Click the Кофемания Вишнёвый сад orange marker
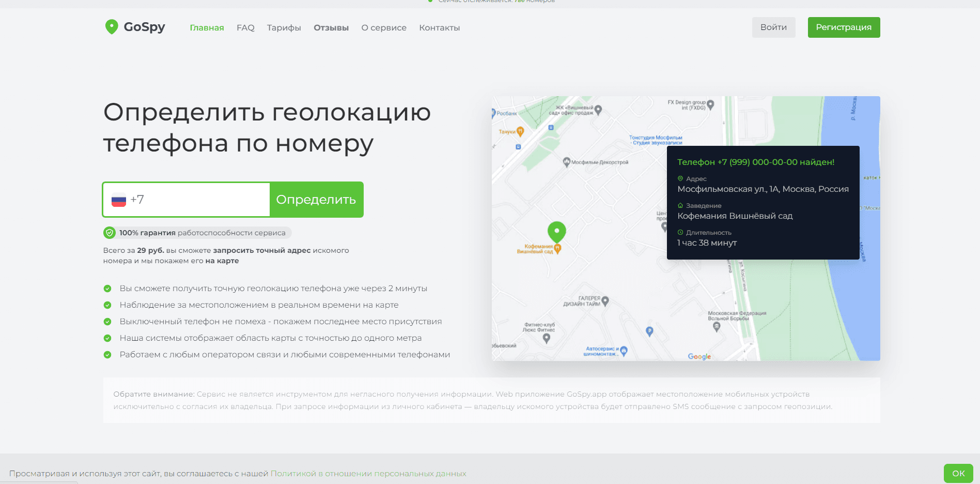 (x=558, y=249)
